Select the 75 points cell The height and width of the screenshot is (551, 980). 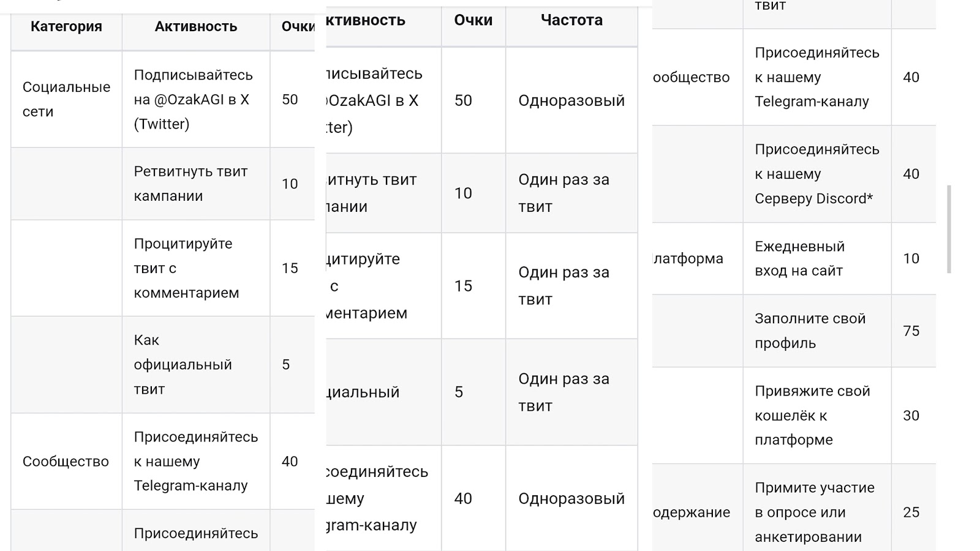911,331
